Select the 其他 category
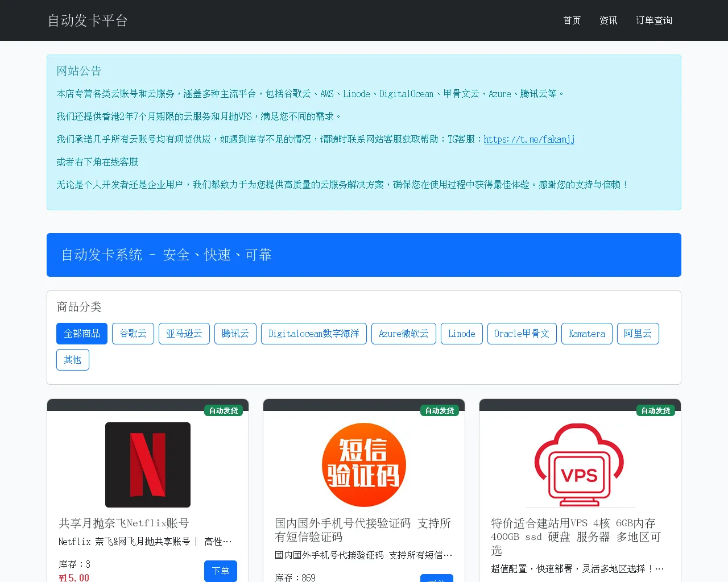Viewport: 728px width, 582px height. [73, 360]
